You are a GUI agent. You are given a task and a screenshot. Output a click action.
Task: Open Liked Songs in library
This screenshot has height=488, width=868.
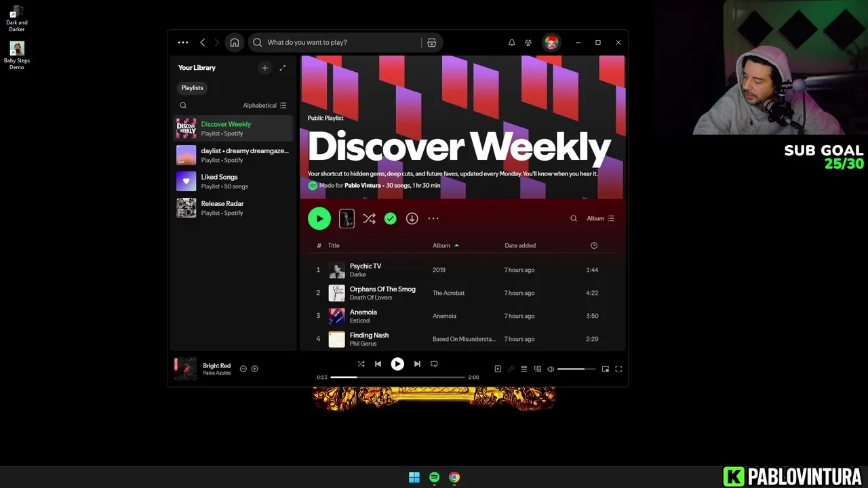(233, 181)
